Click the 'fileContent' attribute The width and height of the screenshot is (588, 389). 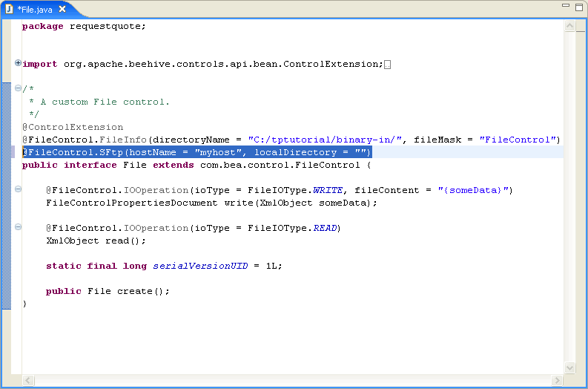[386, 190]
